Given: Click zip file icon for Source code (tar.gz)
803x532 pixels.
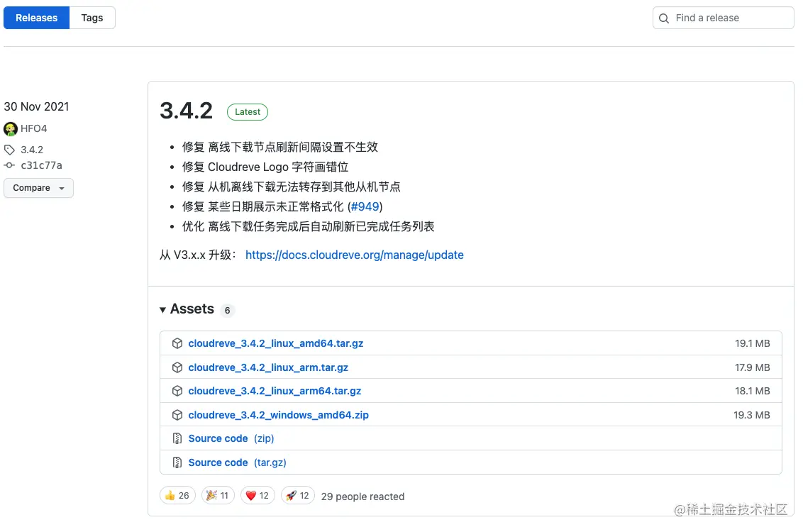Looking at the screenshot, I should coord(177,463).
